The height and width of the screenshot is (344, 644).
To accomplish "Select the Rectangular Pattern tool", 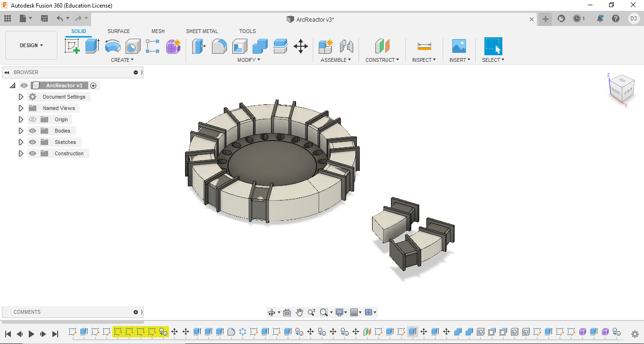I will pyautogui.click(x=153, y=46).
